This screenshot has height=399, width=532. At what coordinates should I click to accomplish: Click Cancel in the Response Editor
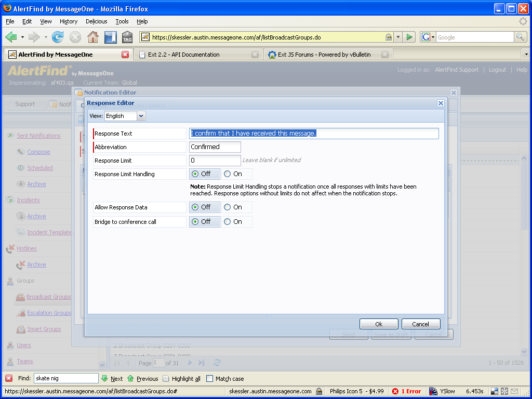[x=421, y=324]
